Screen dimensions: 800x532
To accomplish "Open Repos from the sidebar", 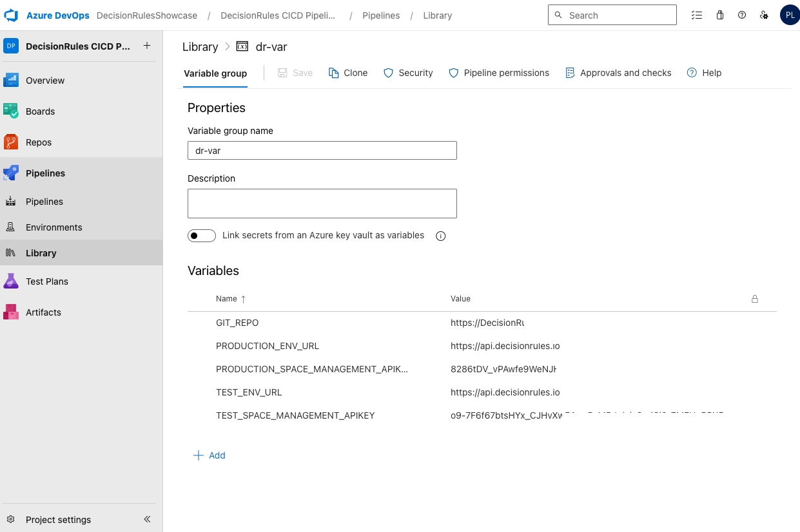I will [x=38, y=142].
